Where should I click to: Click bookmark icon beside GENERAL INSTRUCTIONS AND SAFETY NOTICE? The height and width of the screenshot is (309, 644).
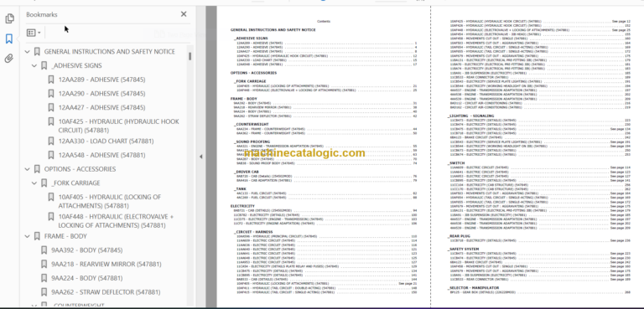[37, 52]
